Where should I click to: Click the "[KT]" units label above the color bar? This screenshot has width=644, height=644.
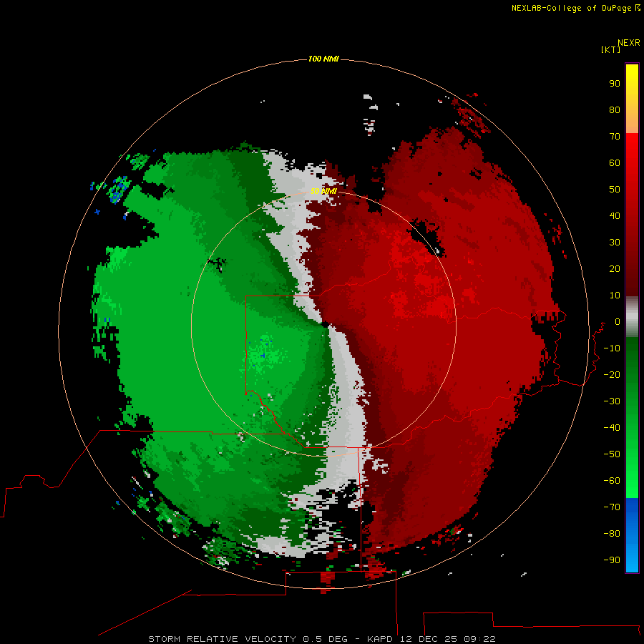(x=610, y=49)
